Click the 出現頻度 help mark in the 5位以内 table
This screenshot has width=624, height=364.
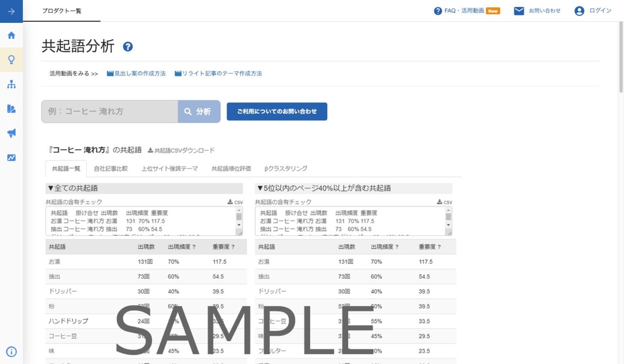click(x=397, y=247)
